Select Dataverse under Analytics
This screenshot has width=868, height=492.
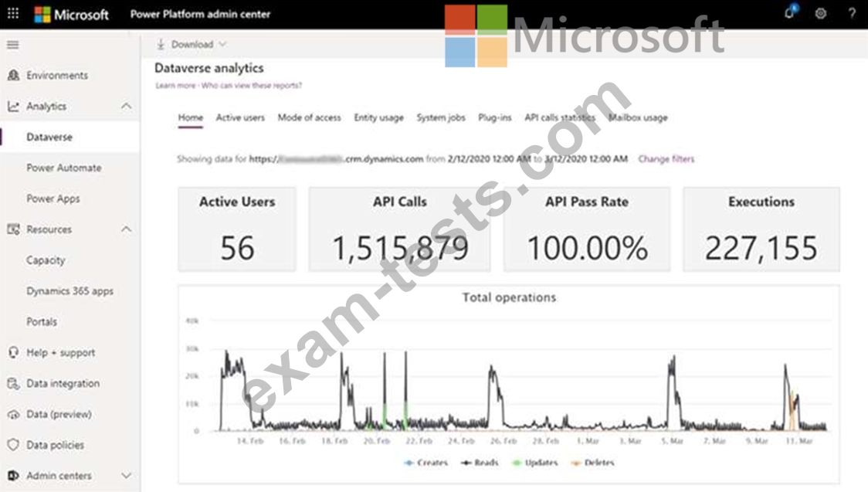(49, 137)
